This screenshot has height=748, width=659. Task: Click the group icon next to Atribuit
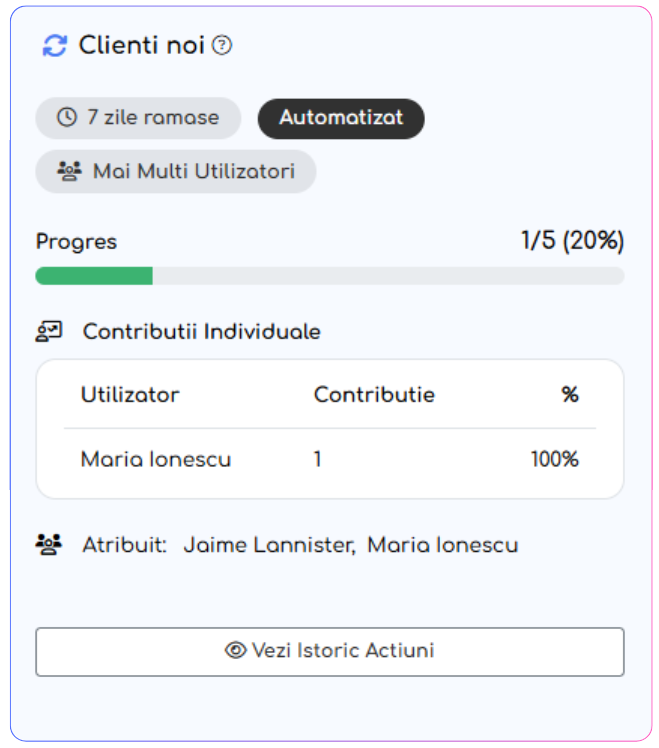49,545
